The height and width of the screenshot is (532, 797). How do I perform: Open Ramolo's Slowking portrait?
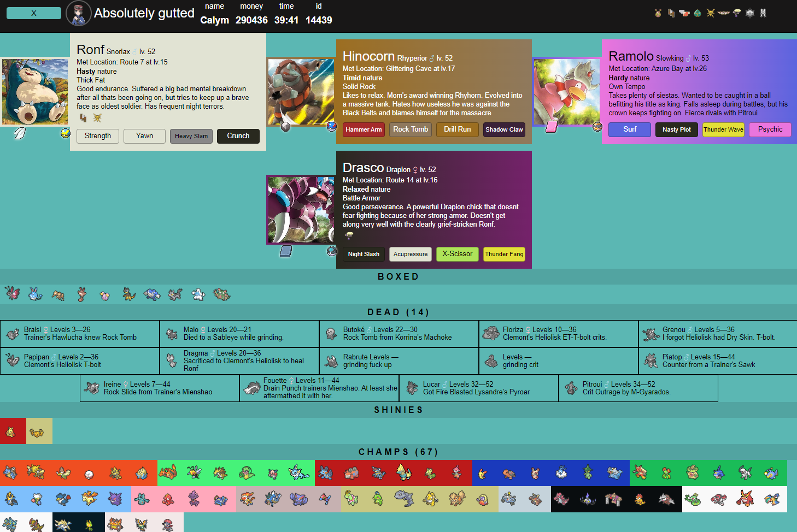pos(567,92)
